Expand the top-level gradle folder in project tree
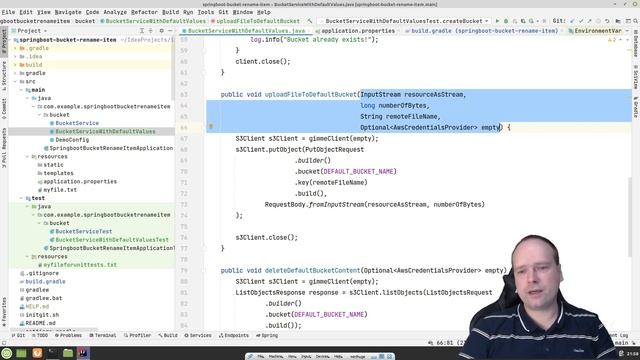640x360 pixels. pyautogui.click(x=16, y=73)
